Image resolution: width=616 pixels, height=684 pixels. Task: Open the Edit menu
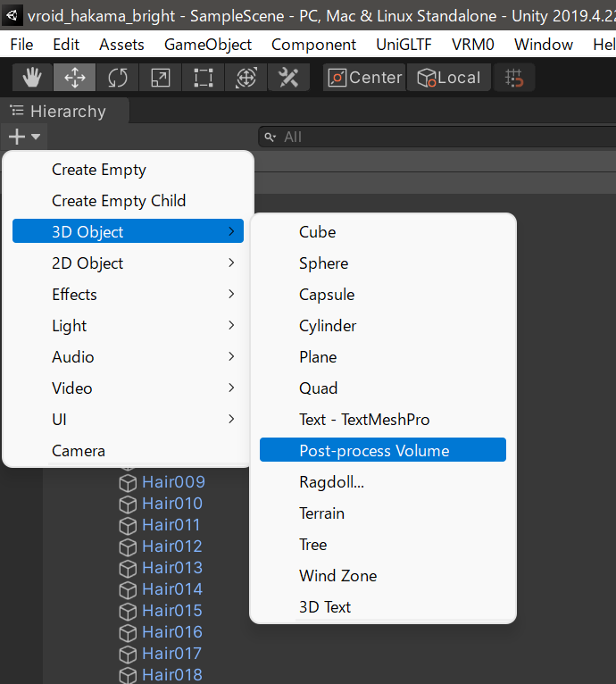[x=66, y=45]
